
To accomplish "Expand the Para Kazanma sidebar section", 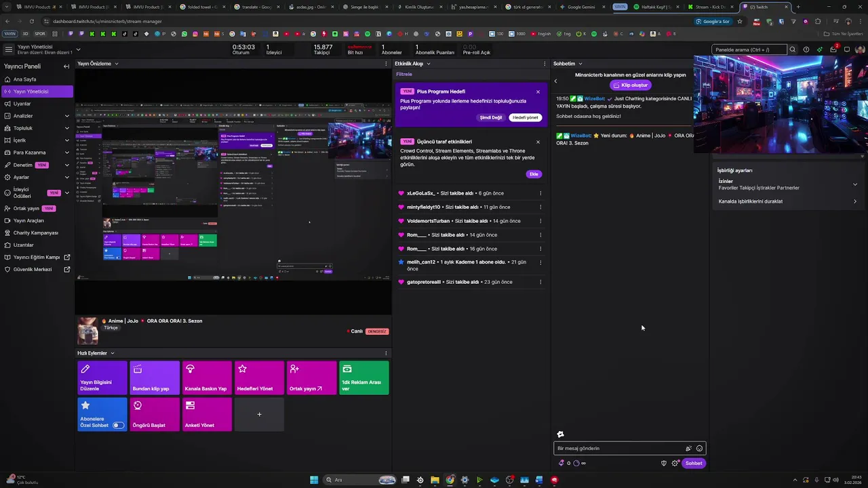I will 66,152.
